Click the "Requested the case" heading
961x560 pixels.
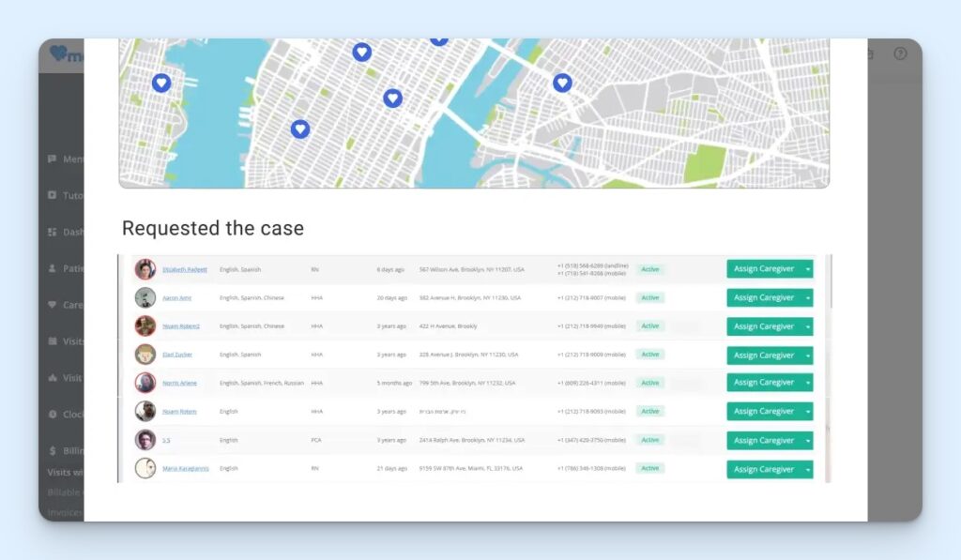213,229
